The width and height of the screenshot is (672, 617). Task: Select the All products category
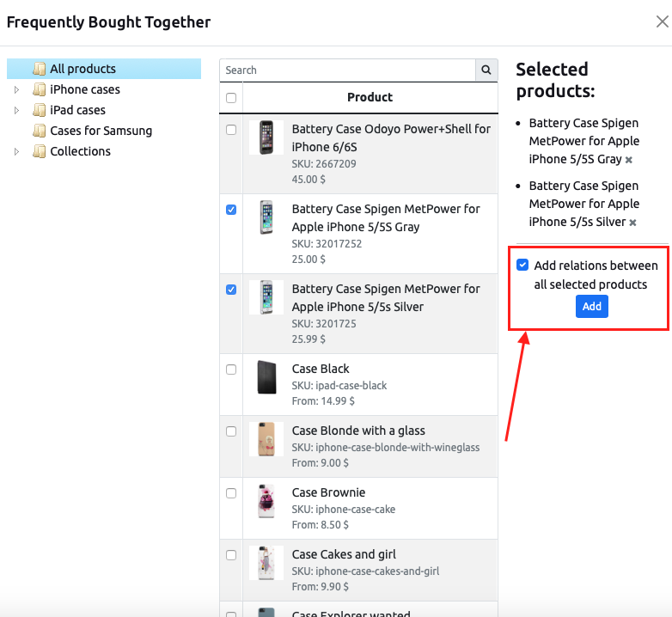click(x=104, y=69)
